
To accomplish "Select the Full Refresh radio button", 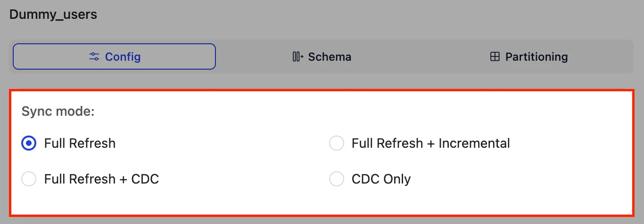I will (29, 144).
